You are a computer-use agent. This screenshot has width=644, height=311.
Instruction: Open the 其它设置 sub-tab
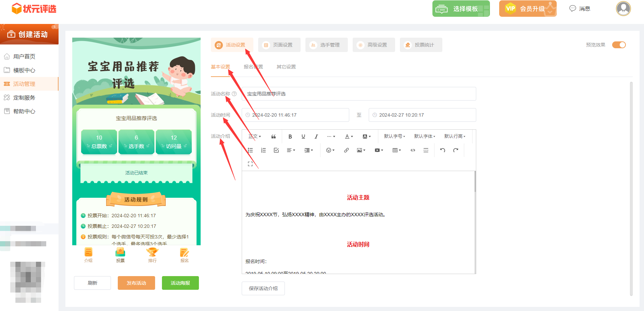[286, 67]
